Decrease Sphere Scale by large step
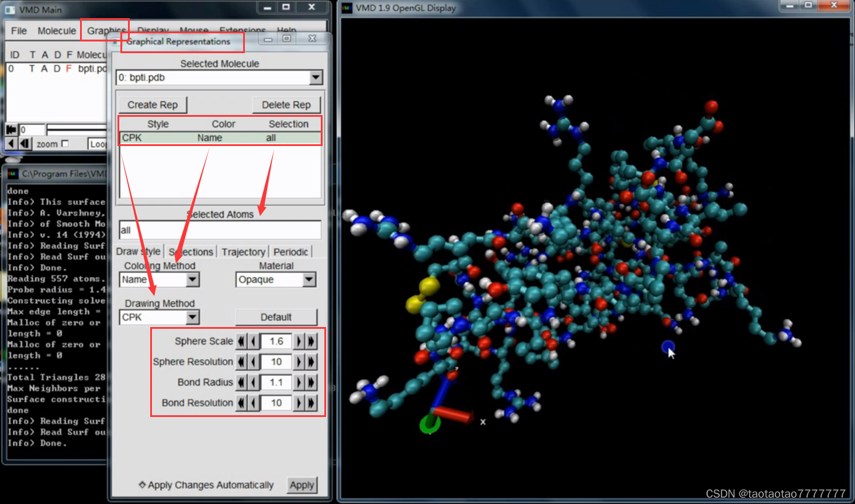 pos(241,341)
